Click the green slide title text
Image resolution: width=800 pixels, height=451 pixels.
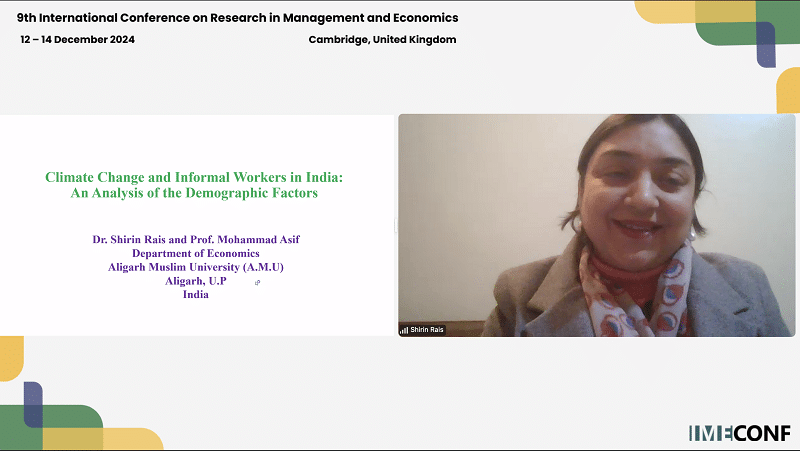194,177
